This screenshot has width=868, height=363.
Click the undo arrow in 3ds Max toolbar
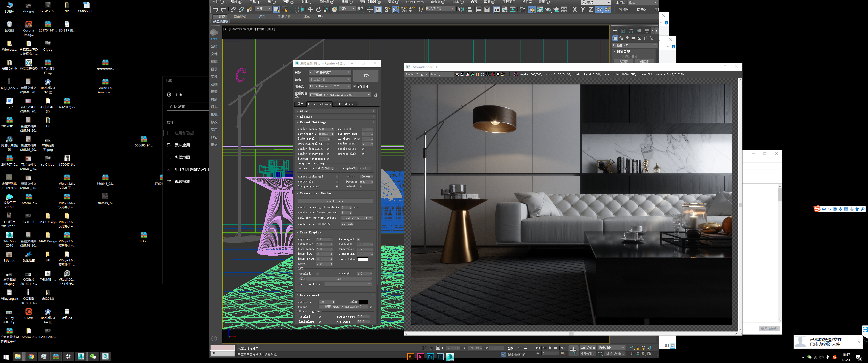click(x=215, y=9)
